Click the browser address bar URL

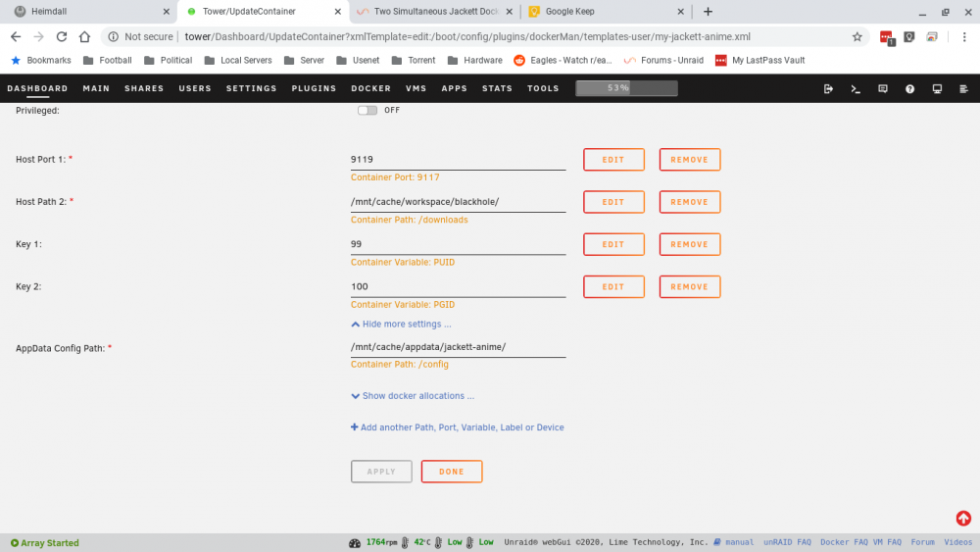coord(467,37)
